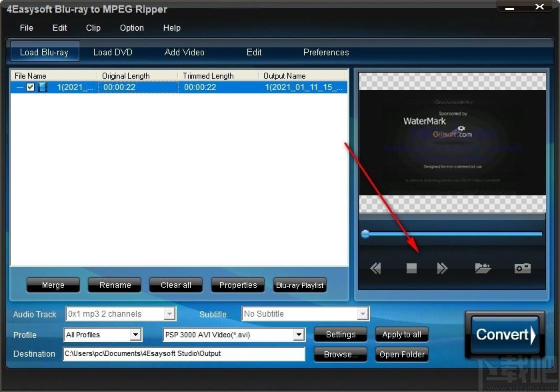Image resolution: width=560 pixels, height=392 pixels.
Task: Take a snapshot with camera icon
Action: 523,268
